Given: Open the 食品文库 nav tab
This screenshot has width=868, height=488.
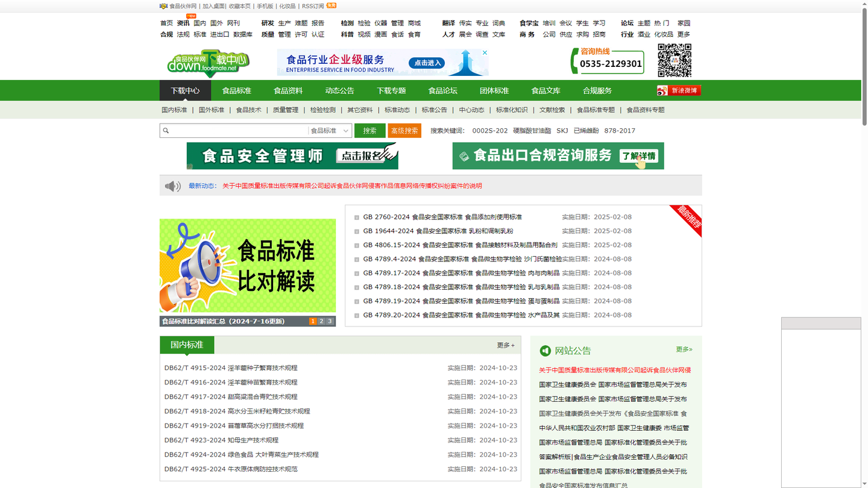Looking at the screenshot, I should pos(546,90).
